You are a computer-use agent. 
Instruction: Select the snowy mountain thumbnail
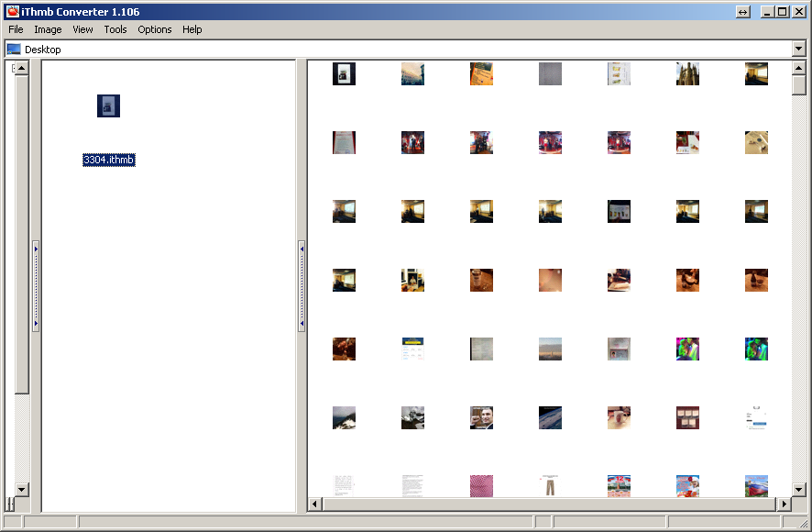point(344,418)
